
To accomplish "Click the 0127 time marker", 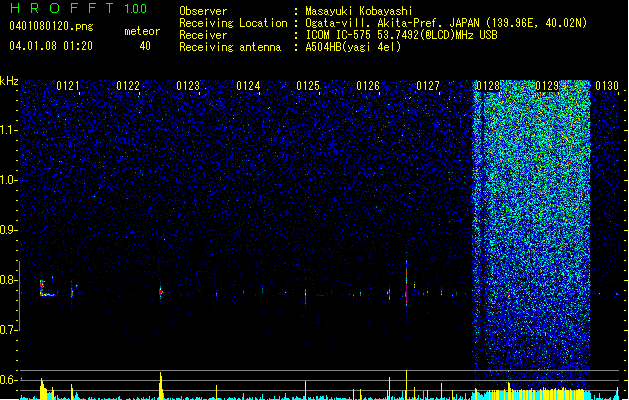I will (x=428, y=86).
